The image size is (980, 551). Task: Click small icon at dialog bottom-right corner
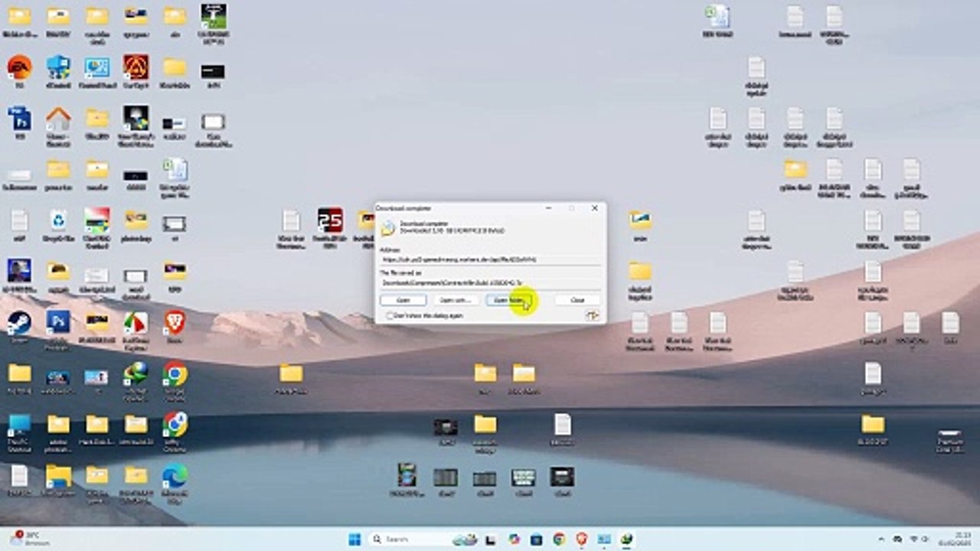tap(592, 315)
